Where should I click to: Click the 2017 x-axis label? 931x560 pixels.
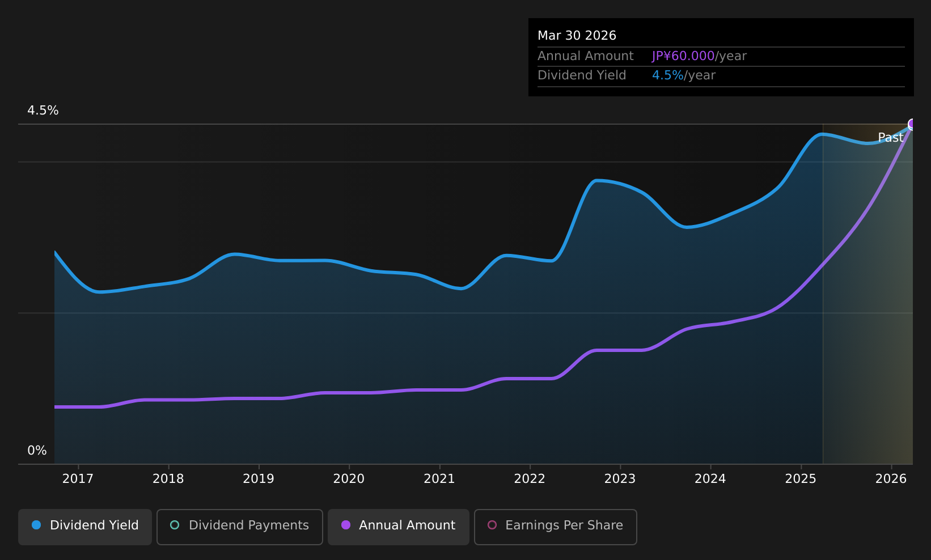78,479
